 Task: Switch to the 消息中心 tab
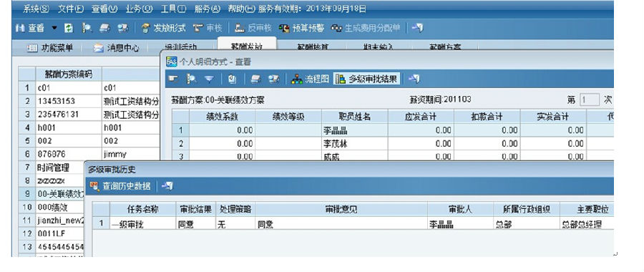click(x=116, y=48)
